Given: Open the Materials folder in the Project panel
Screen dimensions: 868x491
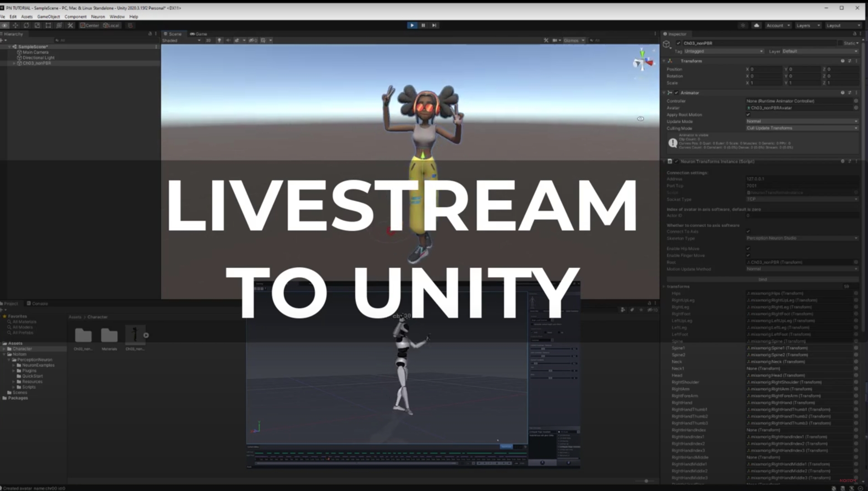Looking at the screenshot, I should (109, 336).
